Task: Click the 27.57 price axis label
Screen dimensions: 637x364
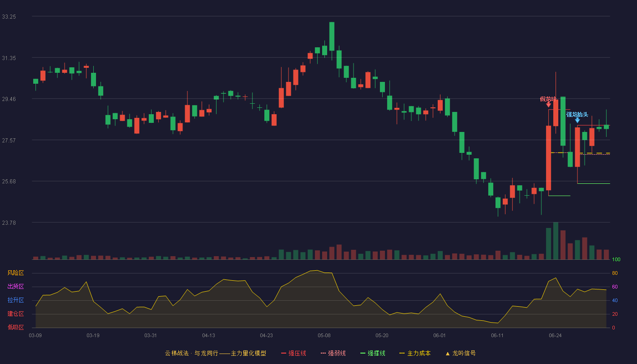Action: [x=9, y=140]
